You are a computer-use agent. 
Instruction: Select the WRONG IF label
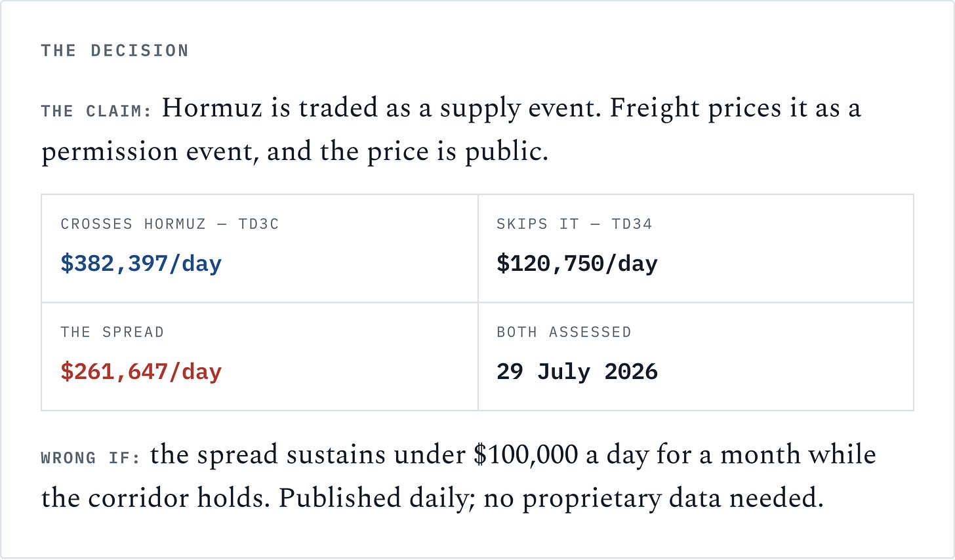coord(91,458)
